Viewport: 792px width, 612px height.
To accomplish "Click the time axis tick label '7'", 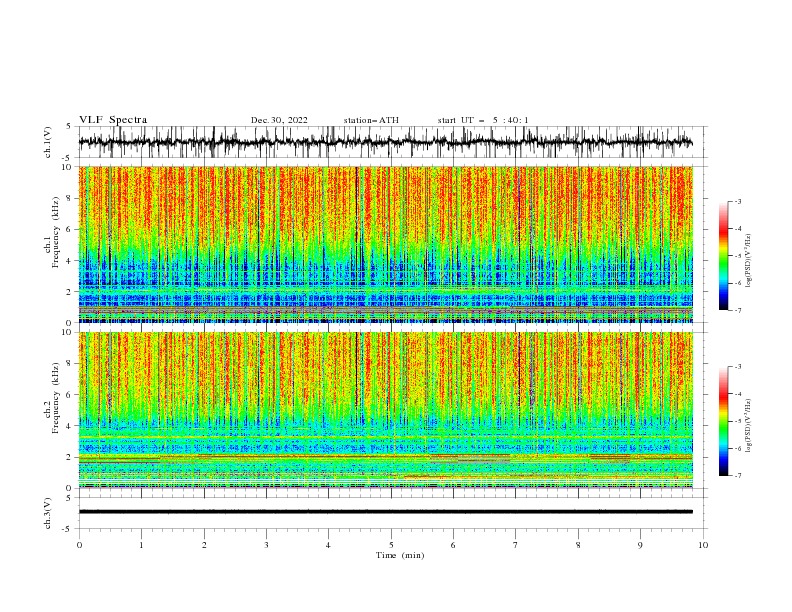I will click(x=516, y=545).
